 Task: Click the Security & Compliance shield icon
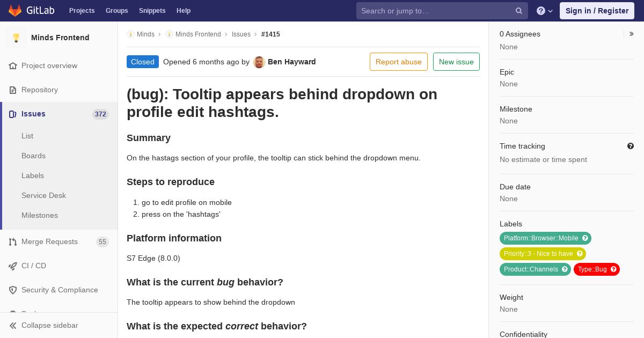pyautogui.click(x=13, y=290)
